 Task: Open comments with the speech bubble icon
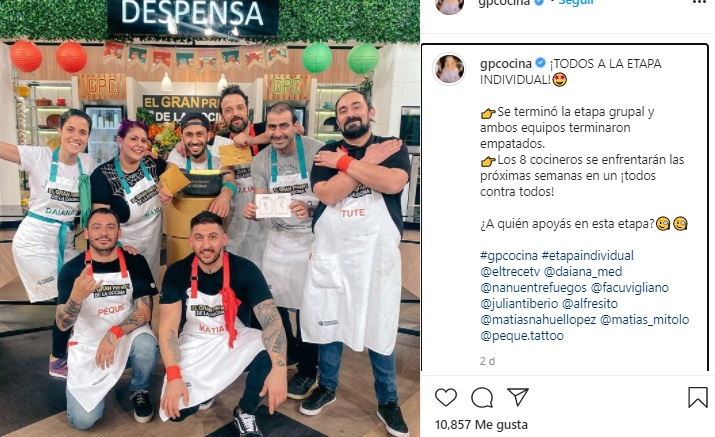[482, 397]
